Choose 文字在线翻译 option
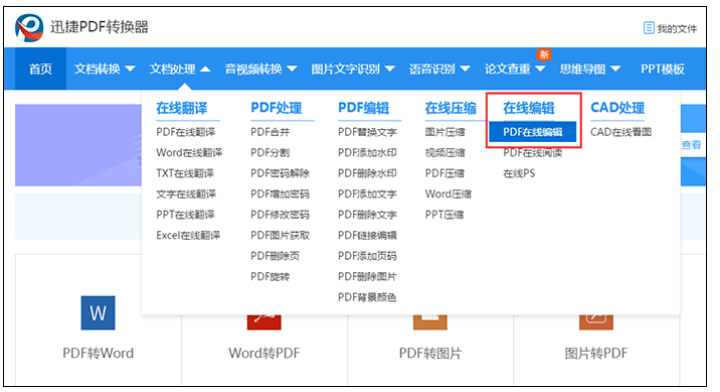Viewport: 720px width, 392px height. [186, 194]
